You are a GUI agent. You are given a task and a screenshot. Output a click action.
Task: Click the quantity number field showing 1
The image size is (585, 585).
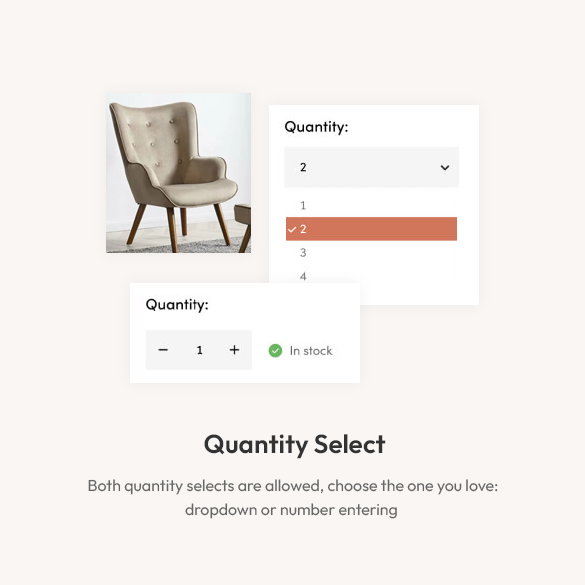(x=200, y=350)
